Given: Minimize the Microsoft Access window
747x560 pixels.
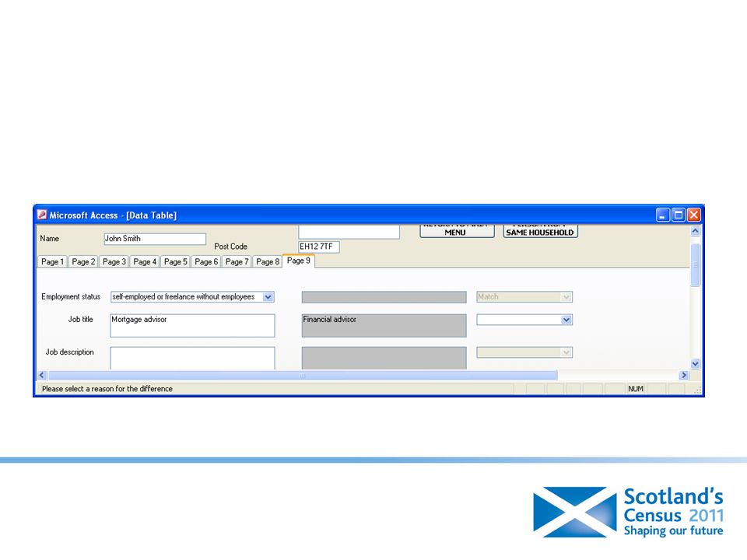Looking at the screenshot, I should click(663, 215).
